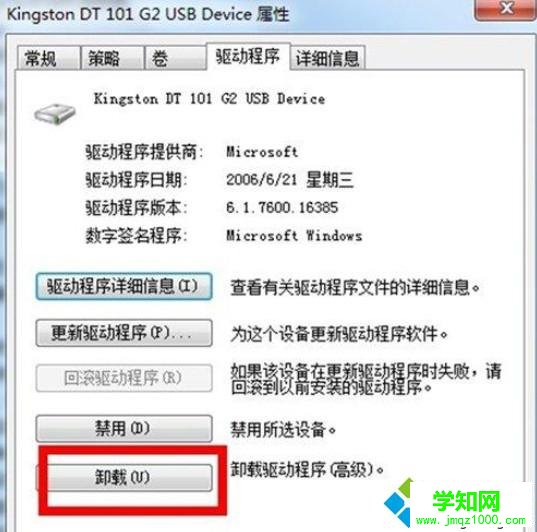This screenshot has width=537, height=532.
Task: Select the 卷 tab
Action: pos(175,58)
